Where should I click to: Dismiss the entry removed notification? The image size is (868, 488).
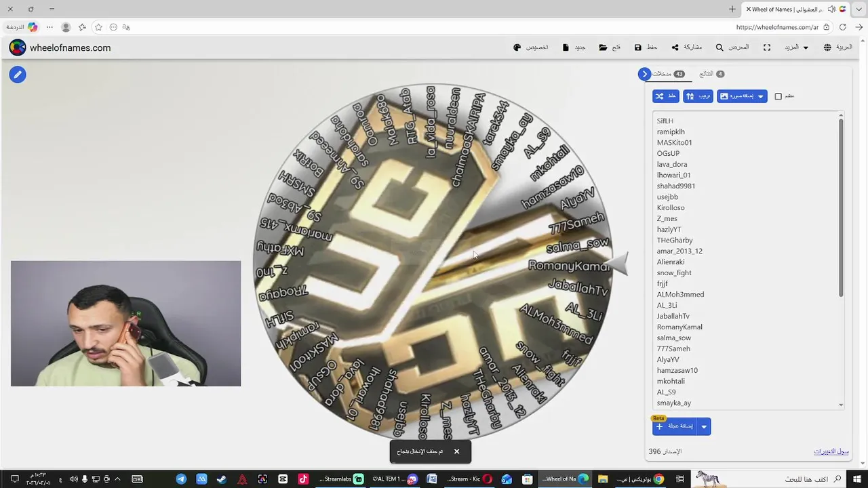(456, 451)
